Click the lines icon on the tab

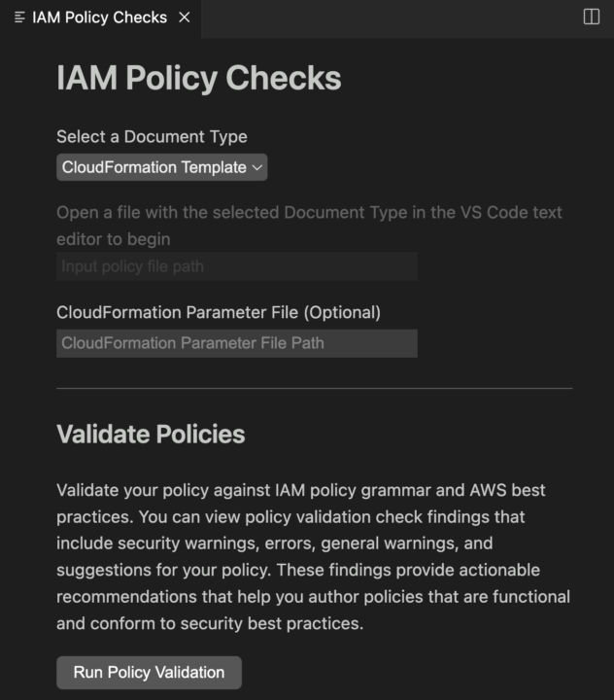(19, 17)
